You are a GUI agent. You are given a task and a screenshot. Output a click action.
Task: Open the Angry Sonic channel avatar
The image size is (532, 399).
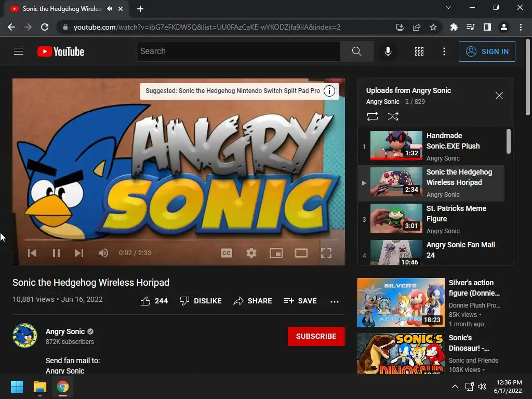pyautogui.click(x=25, y=336)
